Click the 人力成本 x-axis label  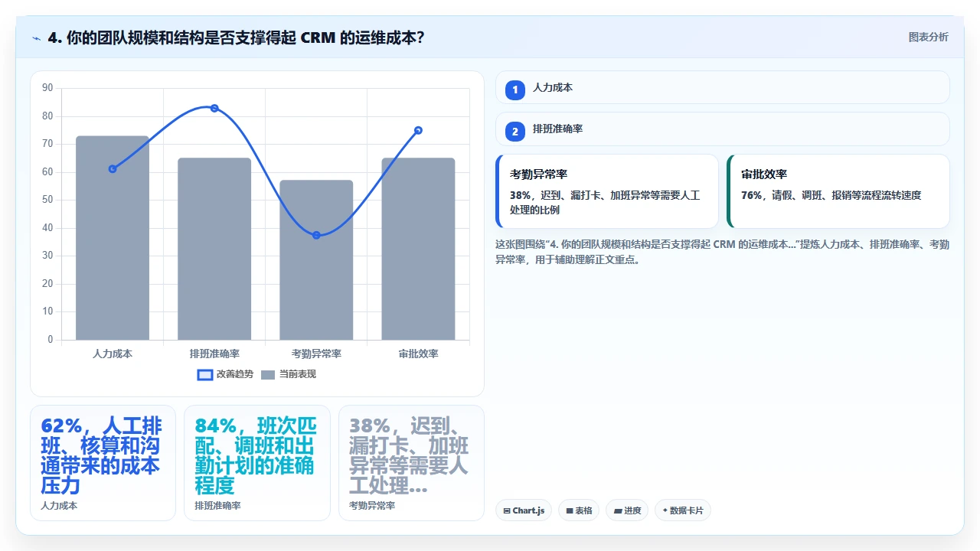pos(113,354)
